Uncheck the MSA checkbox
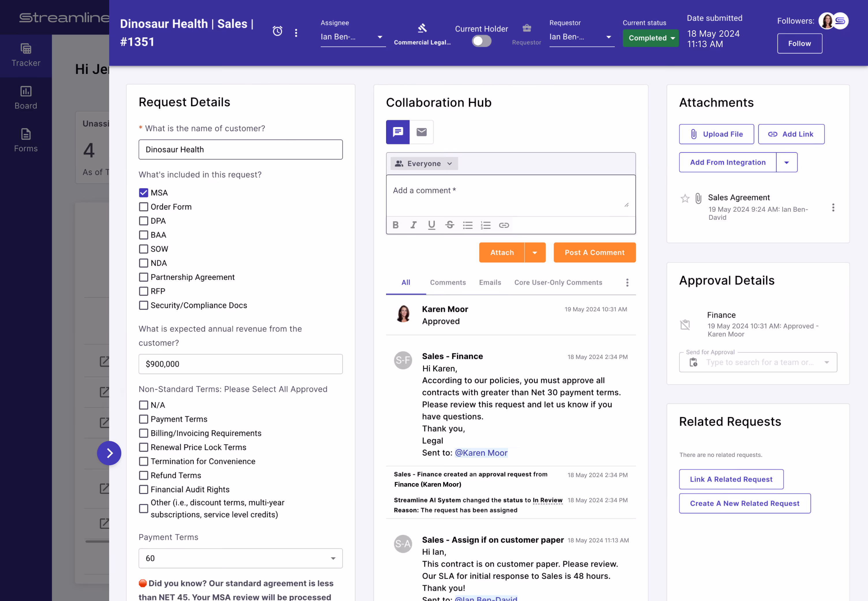The width and height of the screenshot is (868, 601). tap(144, 193)
